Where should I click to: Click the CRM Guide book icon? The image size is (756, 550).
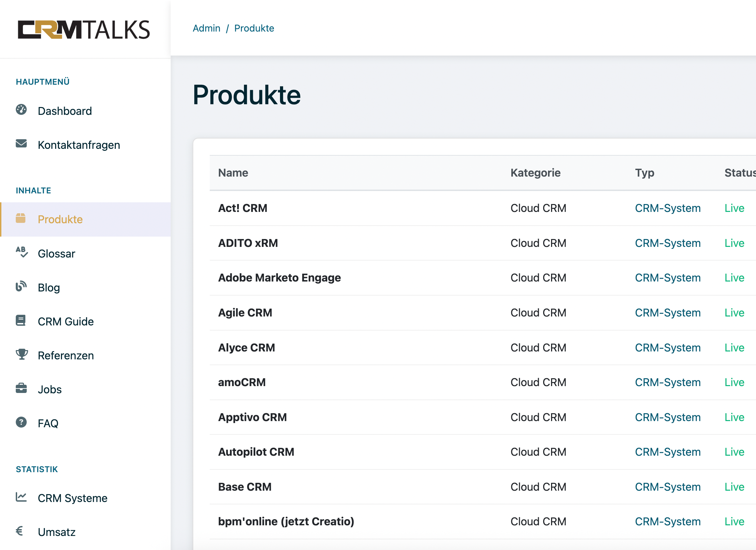pos(21,320)
